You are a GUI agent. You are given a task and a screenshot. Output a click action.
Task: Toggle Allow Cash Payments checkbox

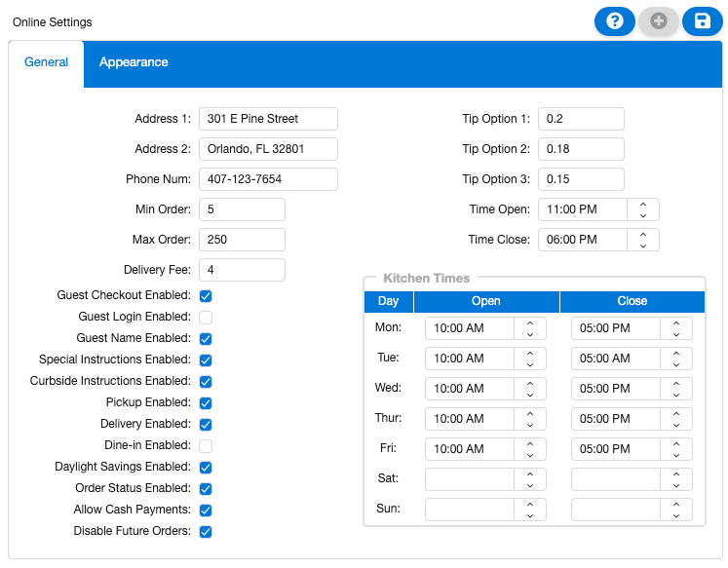coord(206,511)
